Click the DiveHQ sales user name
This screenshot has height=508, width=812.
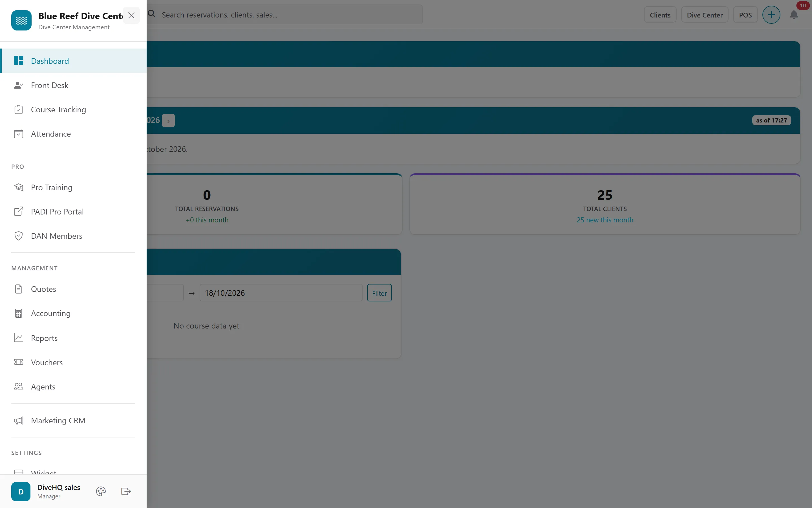tap(59, 487)
